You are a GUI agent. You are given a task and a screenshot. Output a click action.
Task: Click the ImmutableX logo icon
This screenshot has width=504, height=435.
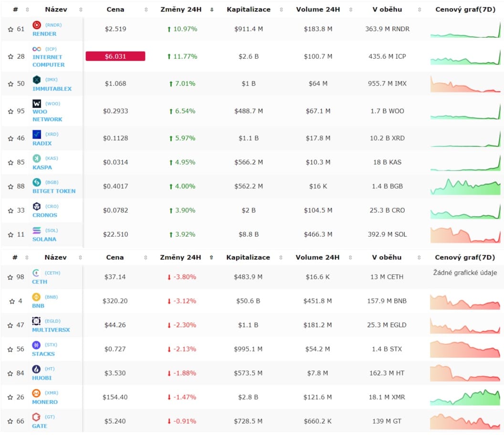pyautogui.click(x=37, y=79)
